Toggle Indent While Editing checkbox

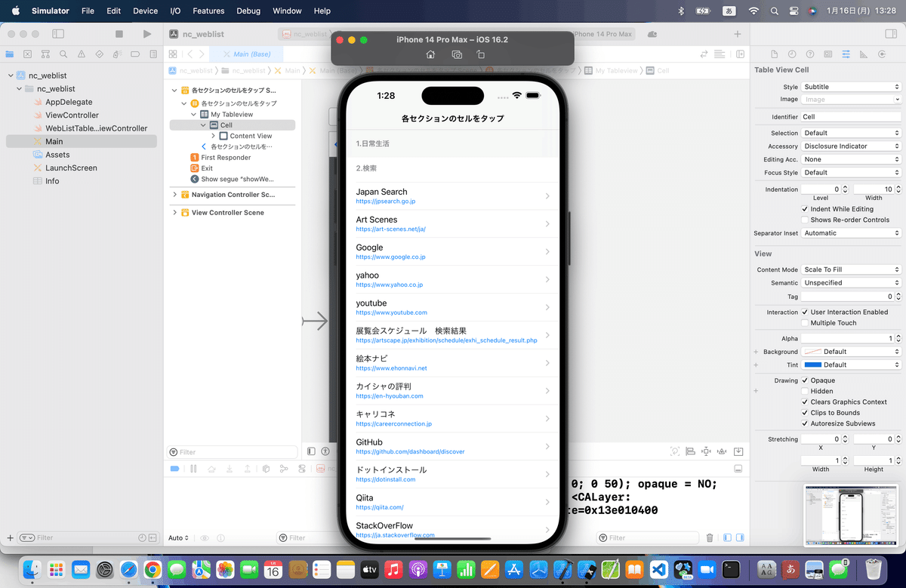(805, 209)
